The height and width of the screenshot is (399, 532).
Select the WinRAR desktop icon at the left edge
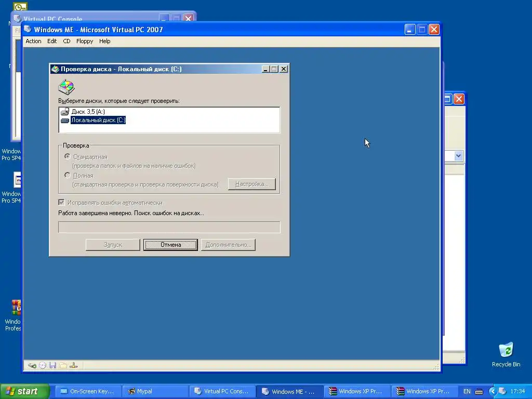(x=16, y=308)
